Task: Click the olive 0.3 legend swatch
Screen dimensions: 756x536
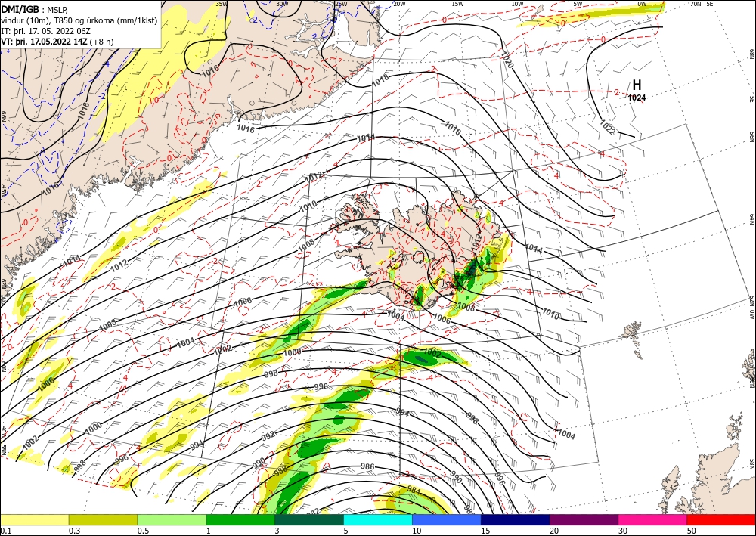Action: tap(103, 519)
